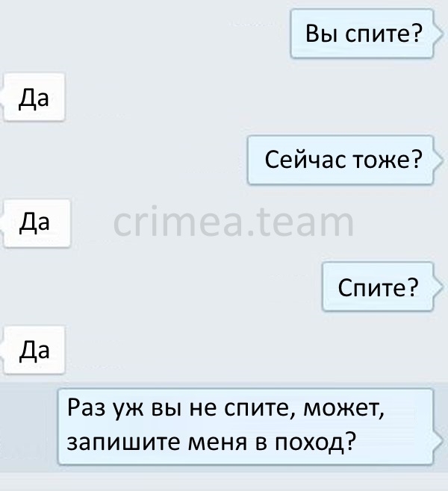
Task: Click the "Сейчас тоже?" message bubble
Action: [340, 160]
